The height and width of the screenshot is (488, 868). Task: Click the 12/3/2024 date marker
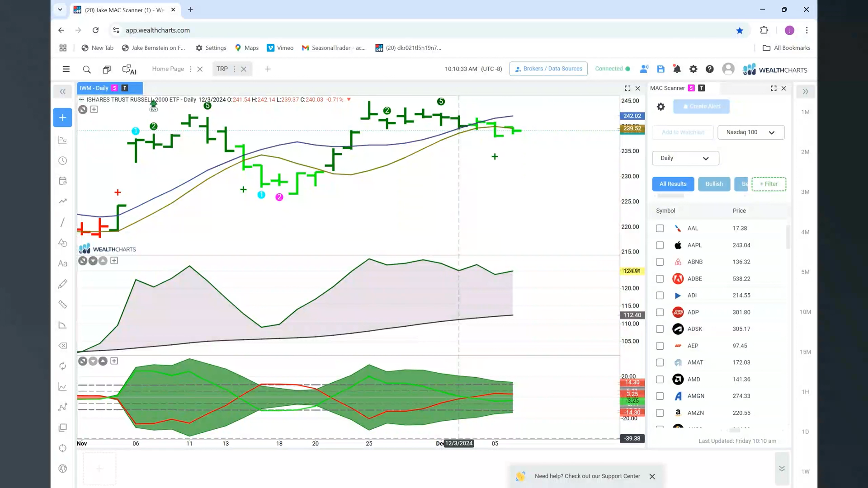pyautogui.click(x=459, y=444)
